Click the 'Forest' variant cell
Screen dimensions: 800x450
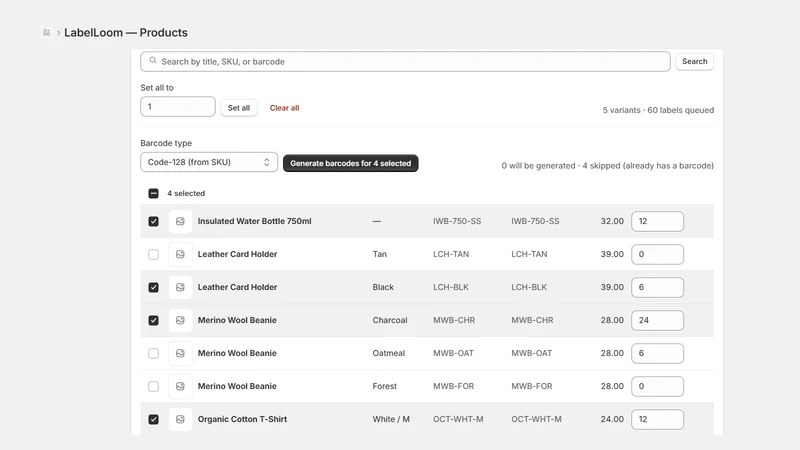[x=385, y=386]
